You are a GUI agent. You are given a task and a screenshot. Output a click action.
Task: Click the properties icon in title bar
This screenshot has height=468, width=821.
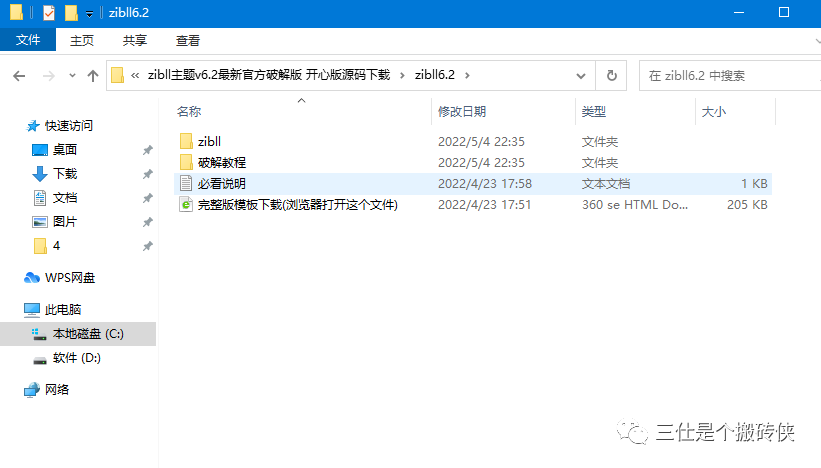[x=49, y=12]
